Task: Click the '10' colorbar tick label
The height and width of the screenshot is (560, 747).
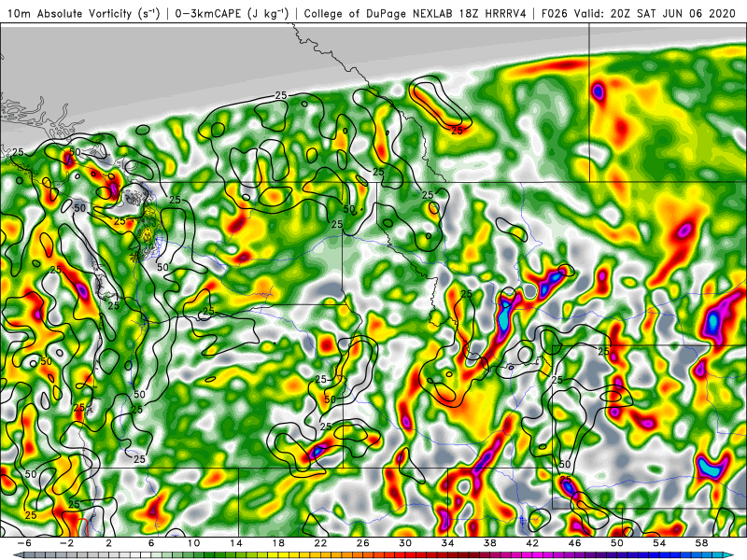Action: coord(193,543)
